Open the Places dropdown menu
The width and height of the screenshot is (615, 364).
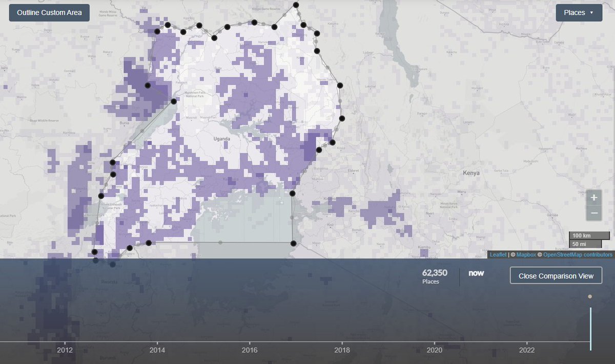coord(579,12)
